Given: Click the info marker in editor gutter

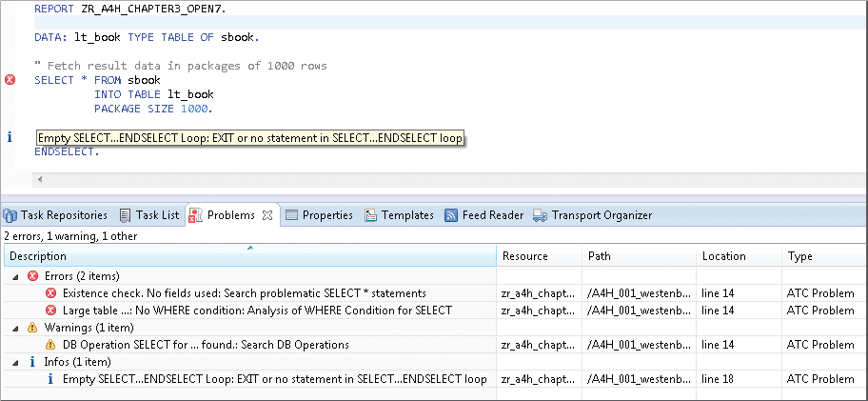Looking at the screenshot, I should (10, 137).
